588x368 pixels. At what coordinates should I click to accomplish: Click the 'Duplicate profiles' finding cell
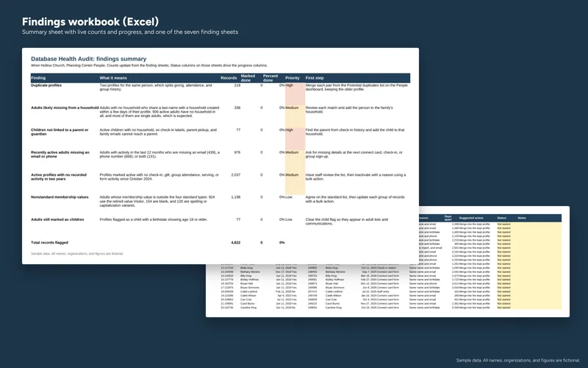46,85
